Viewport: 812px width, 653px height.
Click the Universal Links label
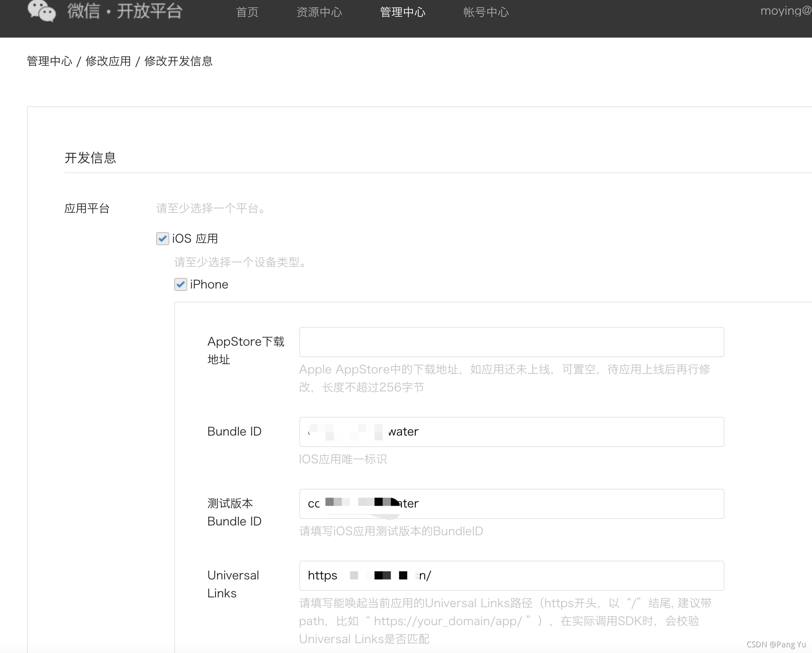pos(233,584)
